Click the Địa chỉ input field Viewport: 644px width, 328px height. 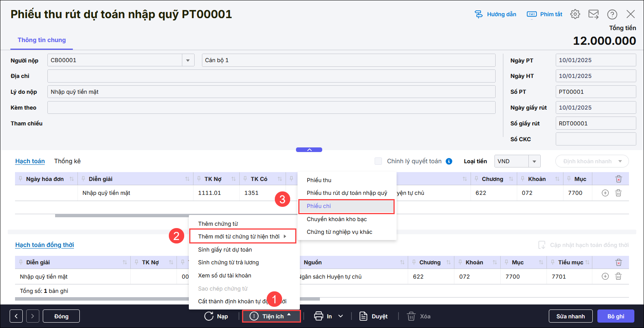pyautogui.click(x=271, y=76)
